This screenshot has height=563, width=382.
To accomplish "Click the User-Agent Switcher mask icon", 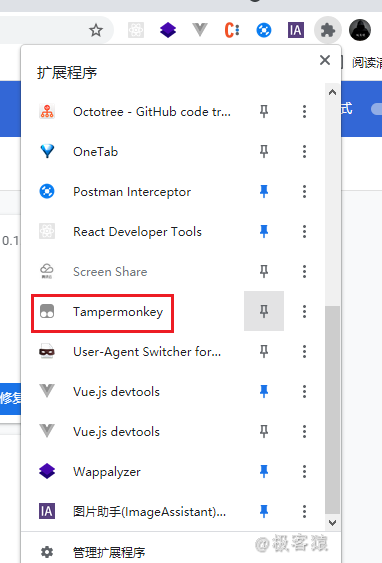I will point(47,352).
